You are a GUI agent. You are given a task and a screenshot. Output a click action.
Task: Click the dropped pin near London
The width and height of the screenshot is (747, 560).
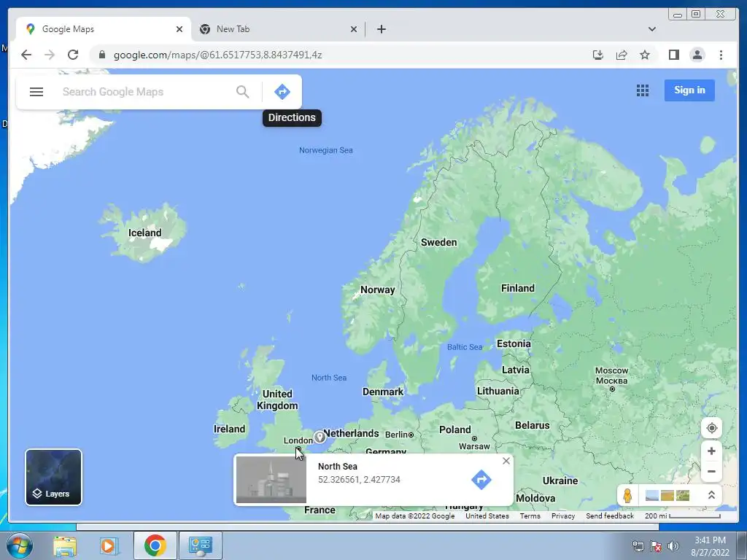[x=320, y=436]
